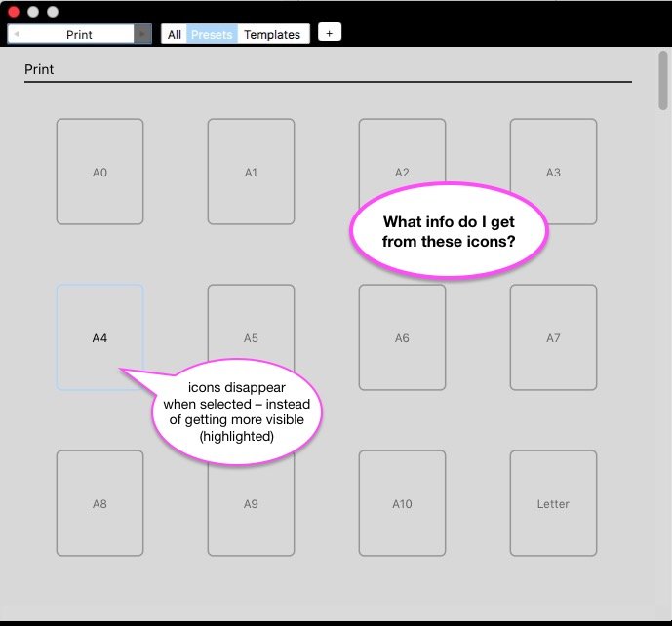Screen dimensions: 672x626
Task: Close the window with red button
Action: 14,12
